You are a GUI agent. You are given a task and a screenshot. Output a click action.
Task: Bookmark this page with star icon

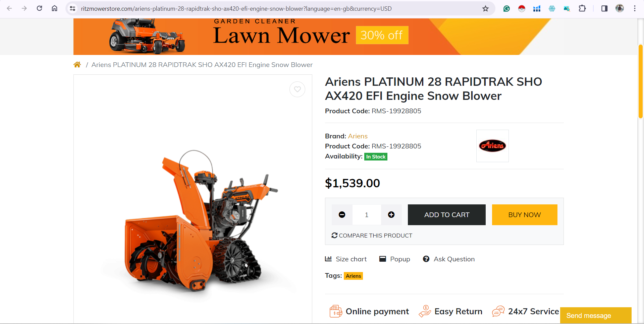point(485,8)
